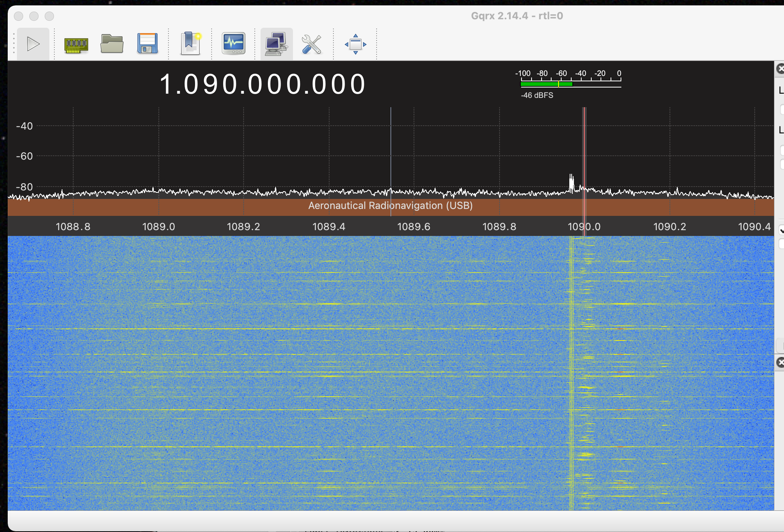Image resolution: width=784 pixels, height=532 pixels.
Task: Tick the empty checkbox below the checked one
Action: pos(781,244)
